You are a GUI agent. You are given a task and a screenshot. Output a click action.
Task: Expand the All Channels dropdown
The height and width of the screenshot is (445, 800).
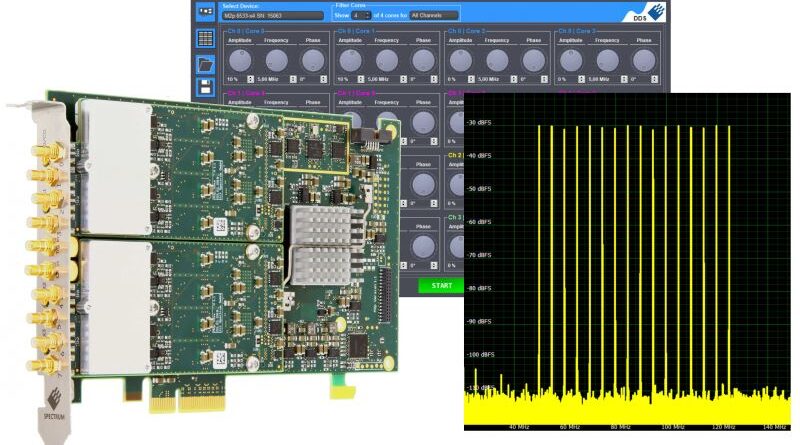tap(434, 16)
